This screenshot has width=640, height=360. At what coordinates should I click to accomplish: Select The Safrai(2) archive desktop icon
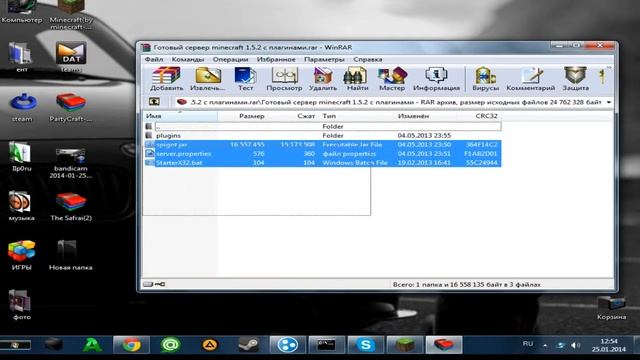click(x=71, y=206)
